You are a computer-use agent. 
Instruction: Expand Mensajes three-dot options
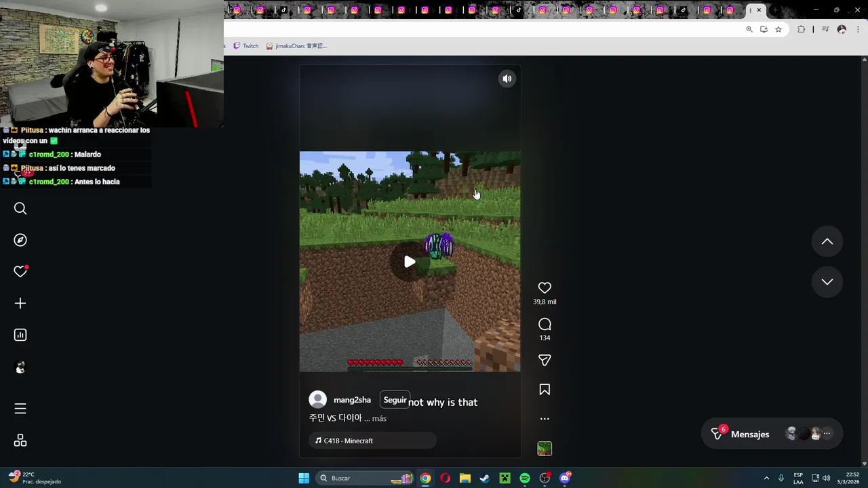827,434
